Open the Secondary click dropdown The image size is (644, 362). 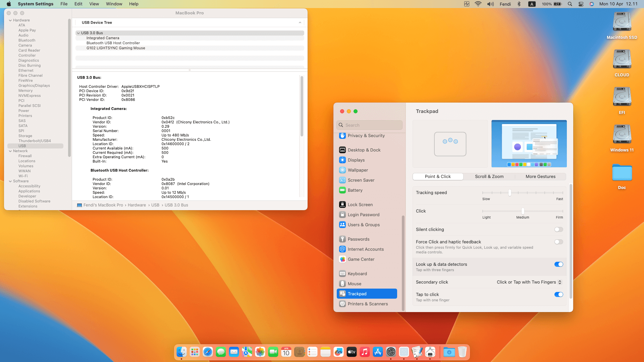pos(529,282)
